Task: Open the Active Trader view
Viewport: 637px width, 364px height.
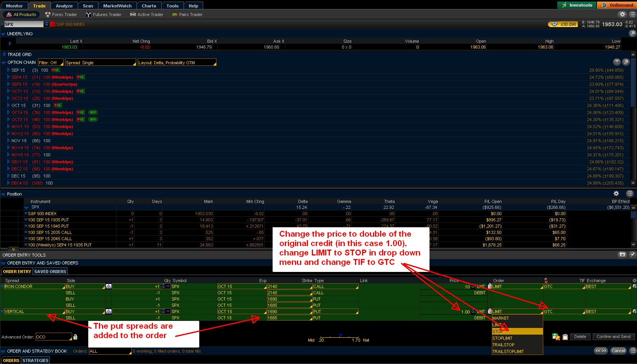Action: pos(146,14)
